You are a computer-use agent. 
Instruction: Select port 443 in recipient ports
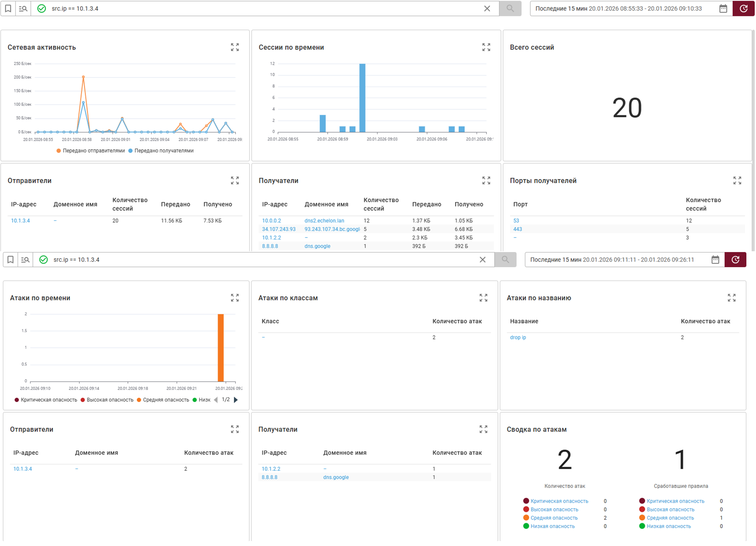[517, 229]
